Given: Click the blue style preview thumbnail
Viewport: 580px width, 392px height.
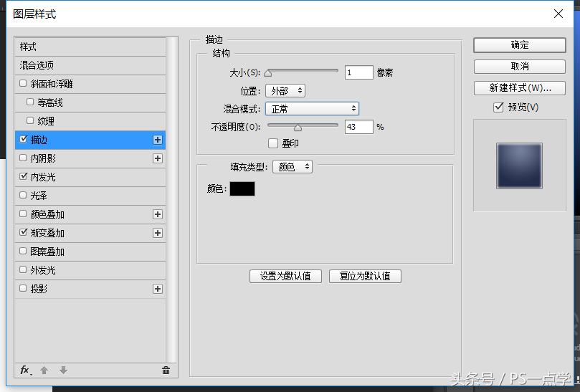Looking at the screenshot, I should (x=519, y=166).
